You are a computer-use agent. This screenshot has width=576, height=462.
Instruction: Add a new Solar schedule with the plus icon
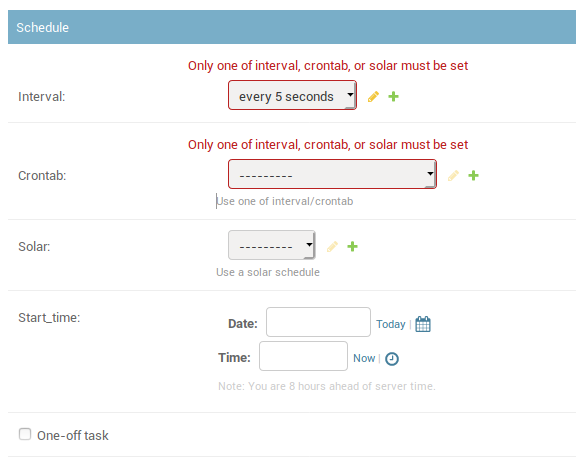coord(352,246)
